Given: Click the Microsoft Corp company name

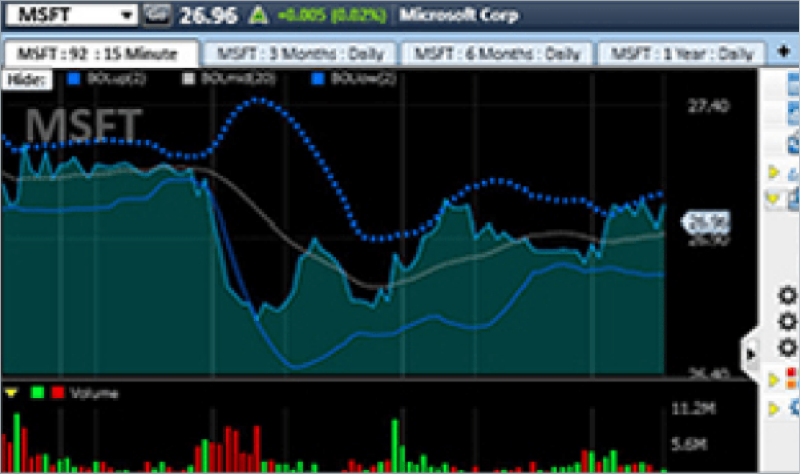Looking at the screenshot, I should coord(459,15).
